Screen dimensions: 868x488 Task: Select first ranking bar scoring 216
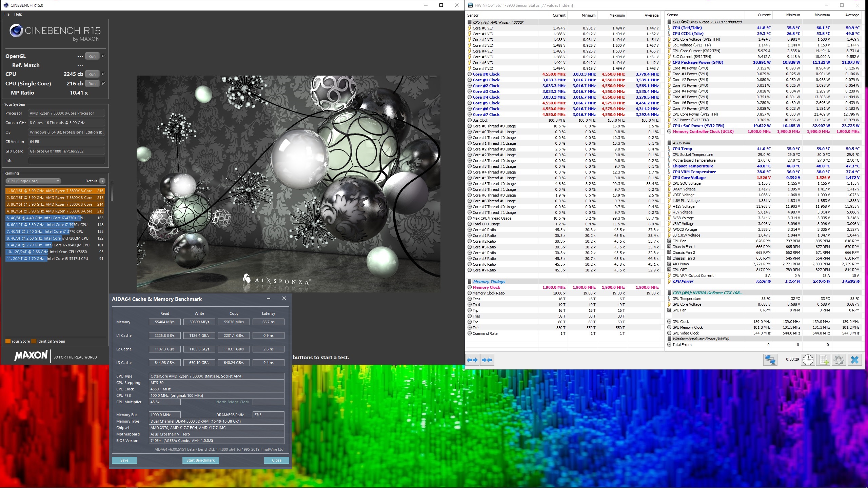pyautogui.click(x=55, y=191)
